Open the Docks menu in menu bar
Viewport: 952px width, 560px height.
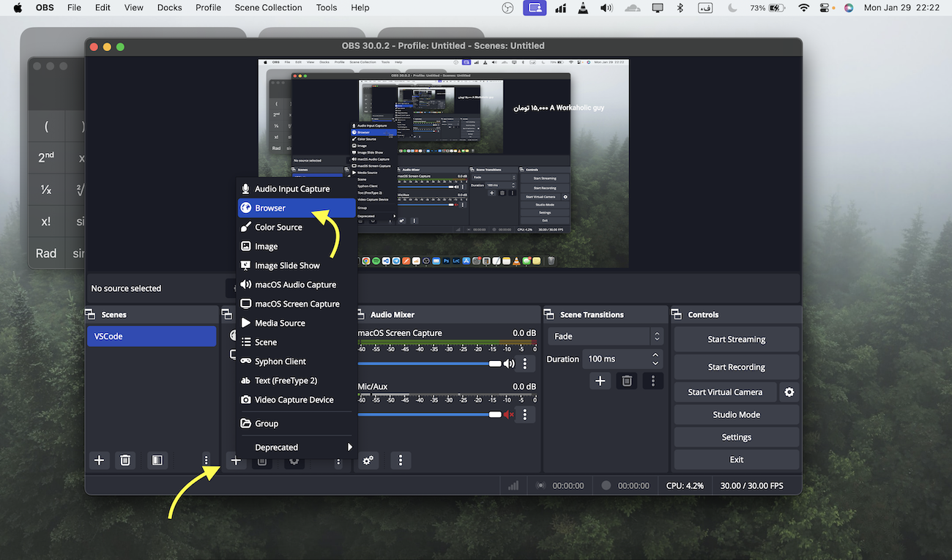pyautogui.click(x=169, y=8)
